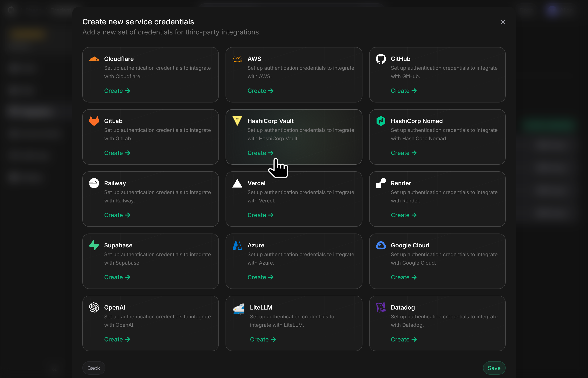Viewport: 588px width, 378px height.
Task: Create Azure credentials
Action: [260, 277]
